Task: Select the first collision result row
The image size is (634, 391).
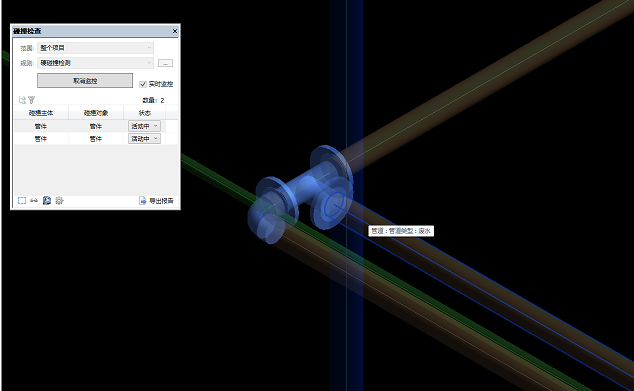Action: (96, 126)
